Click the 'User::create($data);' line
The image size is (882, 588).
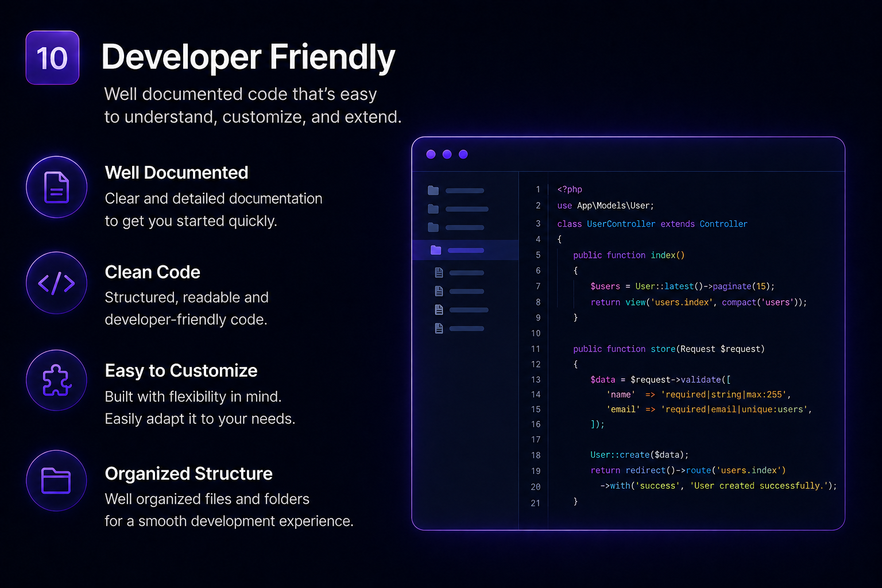pos(639,455)
